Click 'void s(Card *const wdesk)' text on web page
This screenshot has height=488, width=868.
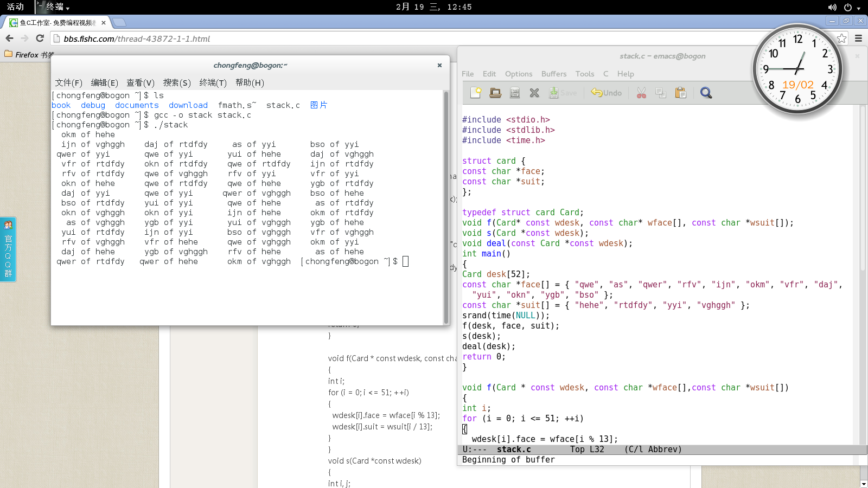point(375,461)
